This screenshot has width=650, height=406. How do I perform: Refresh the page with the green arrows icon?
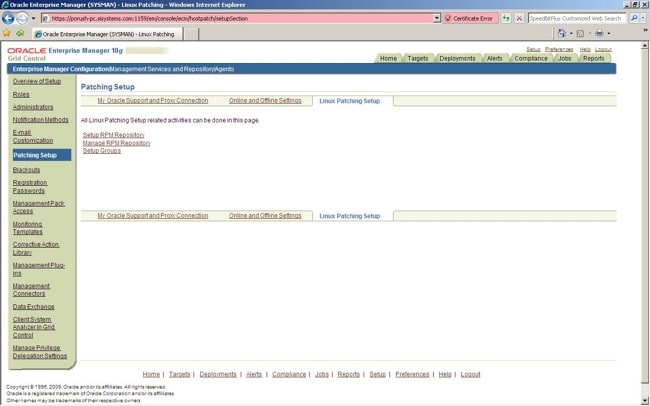506,18
